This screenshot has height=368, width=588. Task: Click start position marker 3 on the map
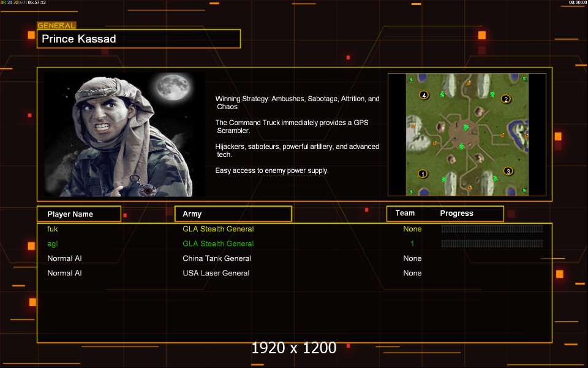[508, 171]
